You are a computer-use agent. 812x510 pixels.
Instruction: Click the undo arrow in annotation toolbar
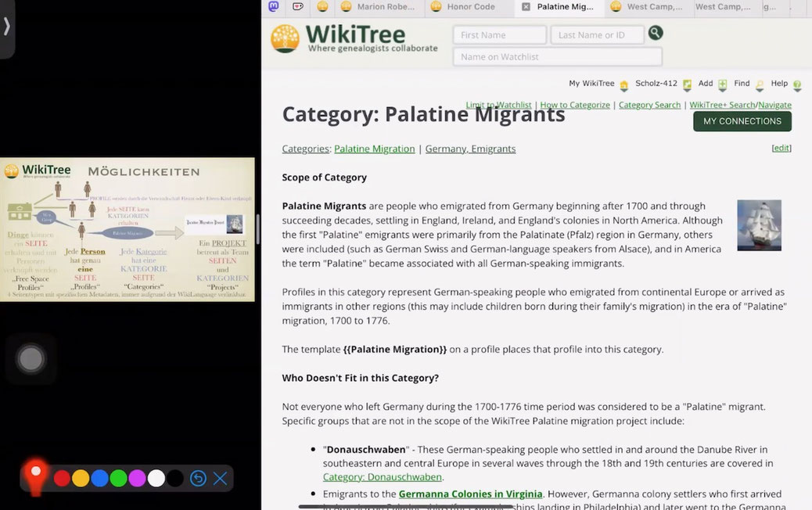click(198, 478)
